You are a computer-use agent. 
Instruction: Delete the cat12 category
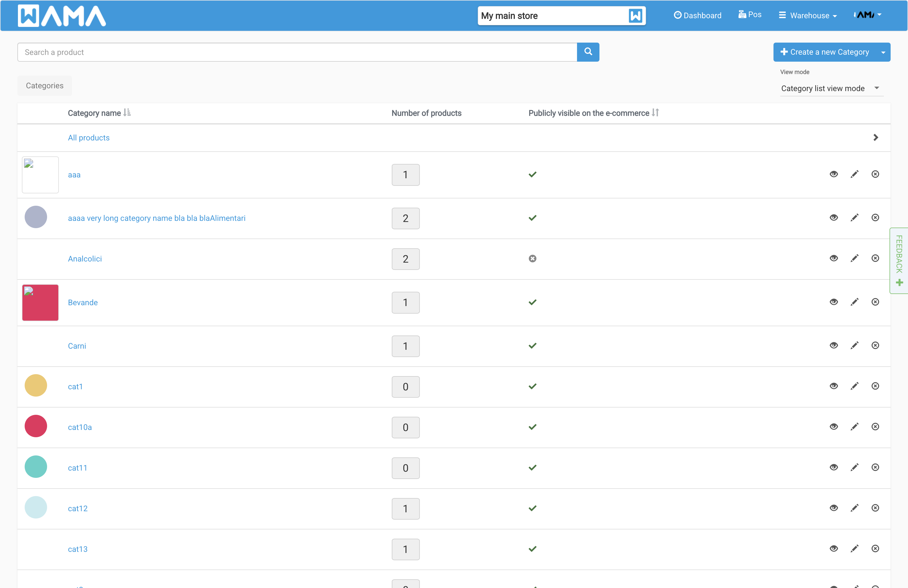875,508
